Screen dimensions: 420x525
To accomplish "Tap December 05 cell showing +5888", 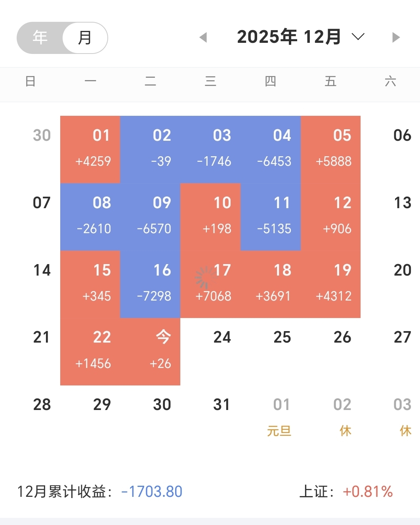I will pos(331,149).
